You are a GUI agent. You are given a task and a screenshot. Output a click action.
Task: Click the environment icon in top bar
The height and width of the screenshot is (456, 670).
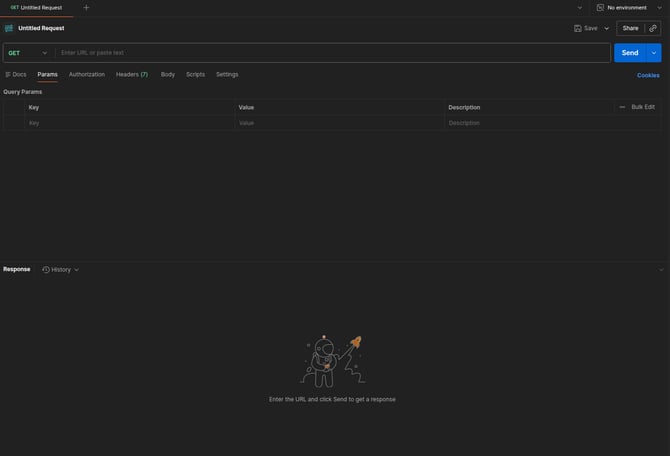601,7
